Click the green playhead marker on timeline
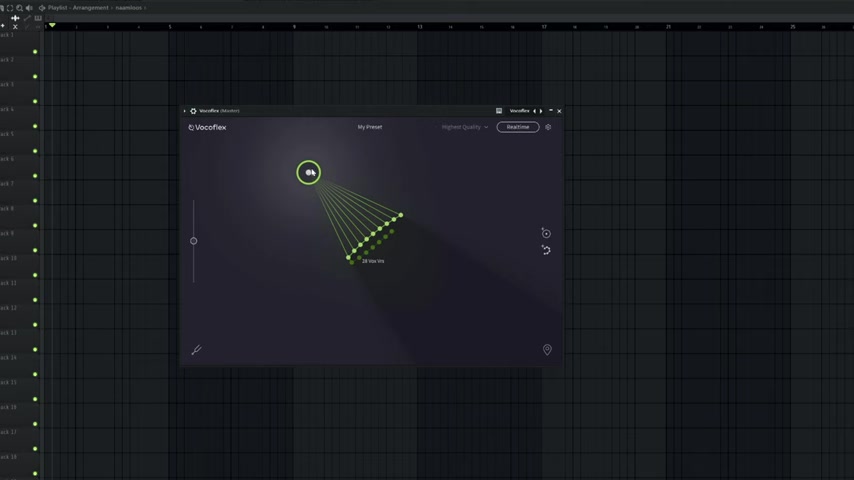 [x=52, y=25]
